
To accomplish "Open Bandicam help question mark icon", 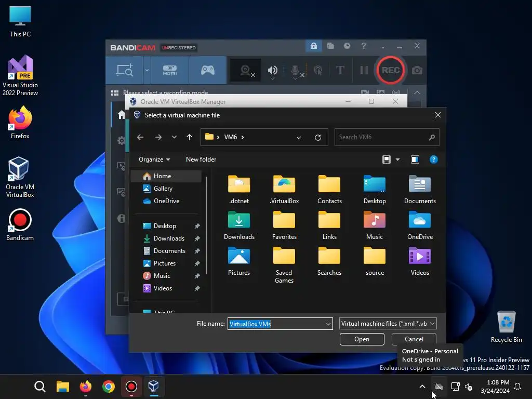I will (x=364, y=46).
